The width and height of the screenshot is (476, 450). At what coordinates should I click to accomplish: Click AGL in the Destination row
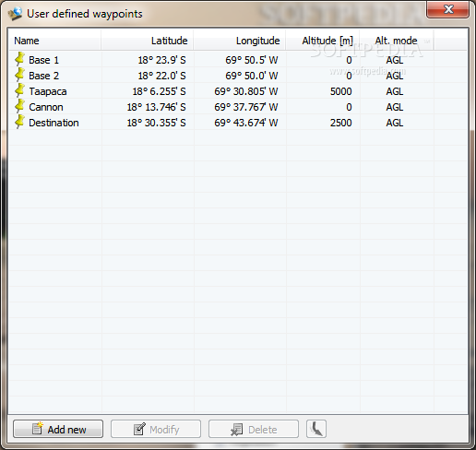tap(395, 123)
